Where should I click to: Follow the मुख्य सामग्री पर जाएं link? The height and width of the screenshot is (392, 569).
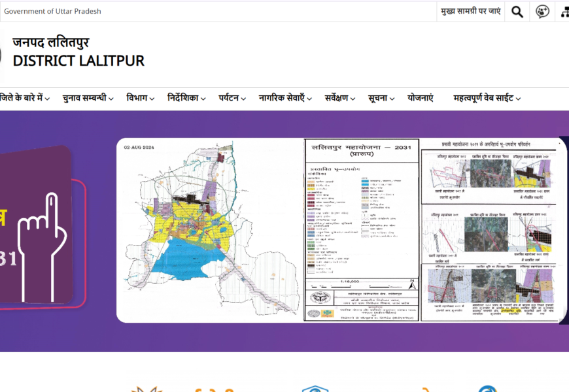[471, 11]
